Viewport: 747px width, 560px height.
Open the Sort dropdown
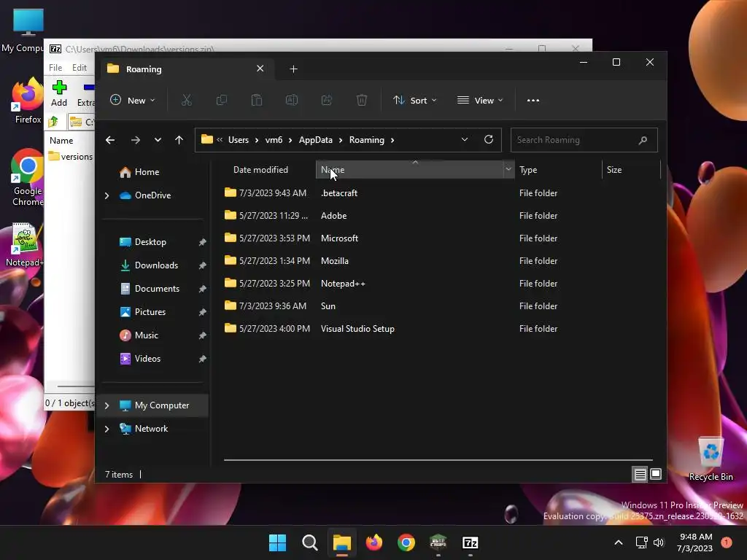click(414, 101)
